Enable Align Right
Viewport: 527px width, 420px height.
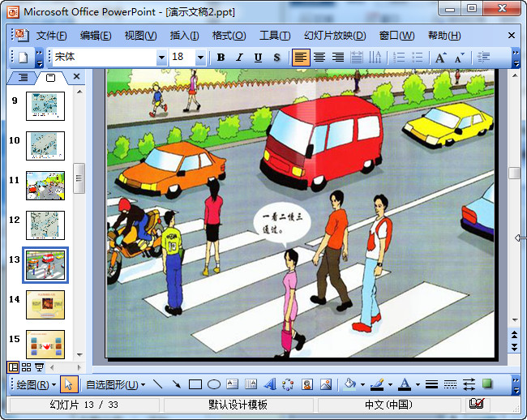coord(338,58)
